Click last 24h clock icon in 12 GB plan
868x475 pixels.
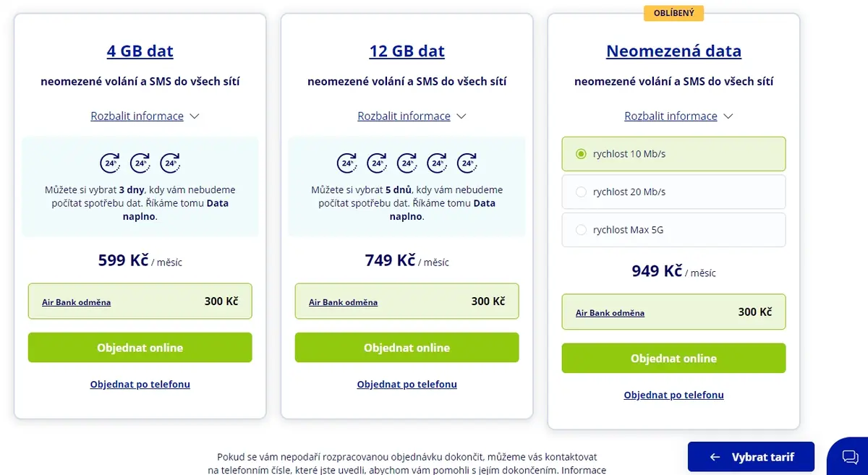pos(467,163)
